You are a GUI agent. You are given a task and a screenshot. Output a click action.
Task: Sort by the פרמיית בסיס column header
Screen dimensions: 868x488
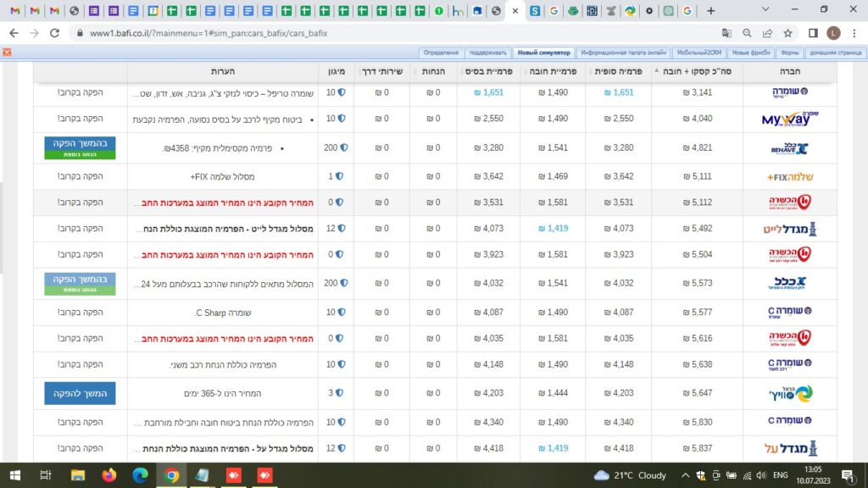(488, 71)
